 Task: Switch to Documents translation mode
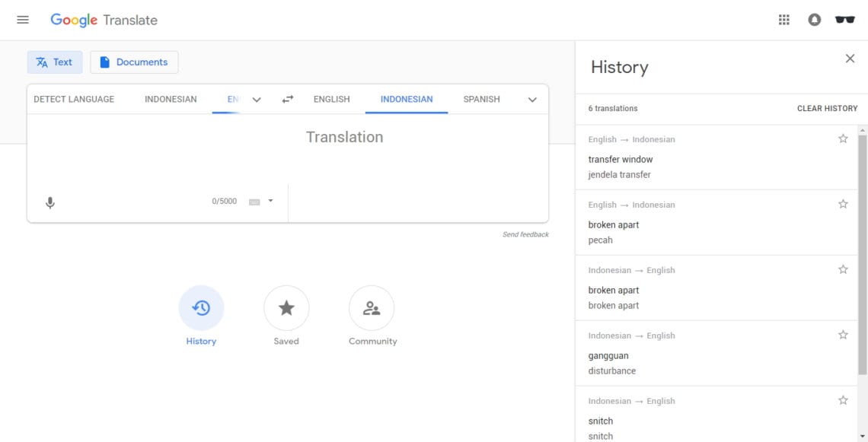(134, 62)
